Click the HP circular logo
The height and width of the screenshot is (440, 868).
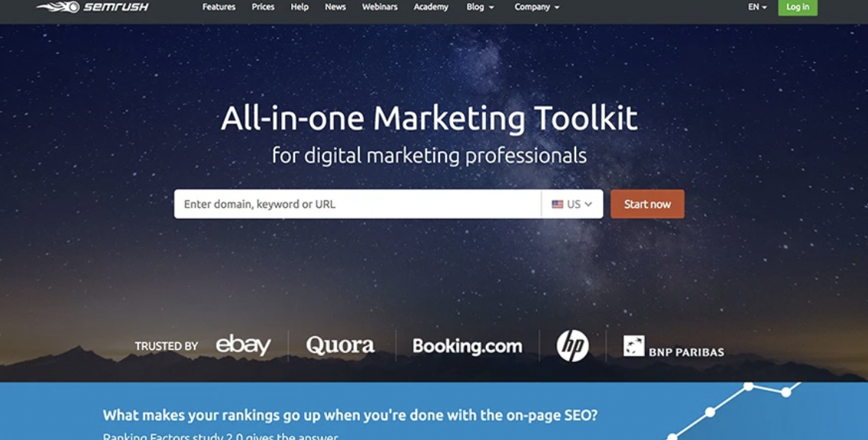click(572, 345)
